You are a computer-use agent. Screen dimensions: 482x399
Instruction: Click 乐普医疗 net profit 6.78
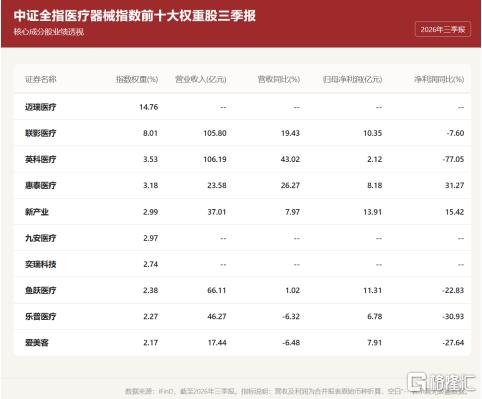pyautogui.click(x=375, y=316)
